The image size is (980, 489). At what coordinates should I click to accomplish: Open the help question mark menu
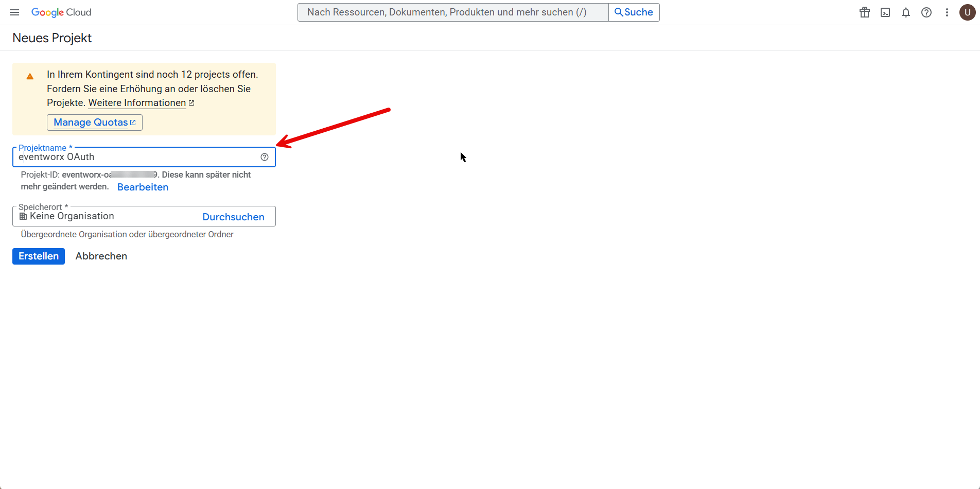(926, 12)
